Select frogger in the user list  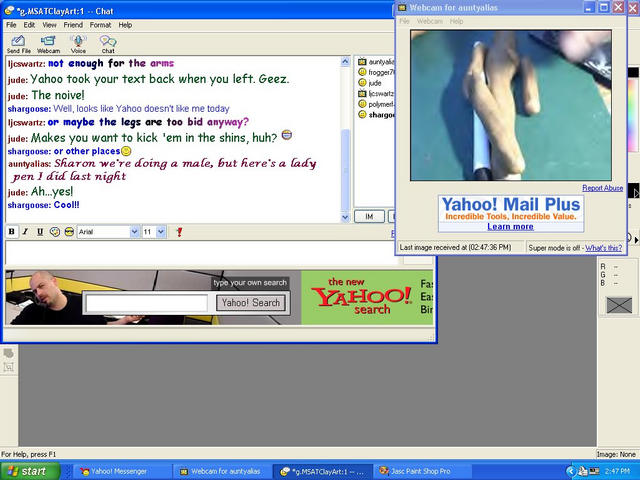(376, 72)
